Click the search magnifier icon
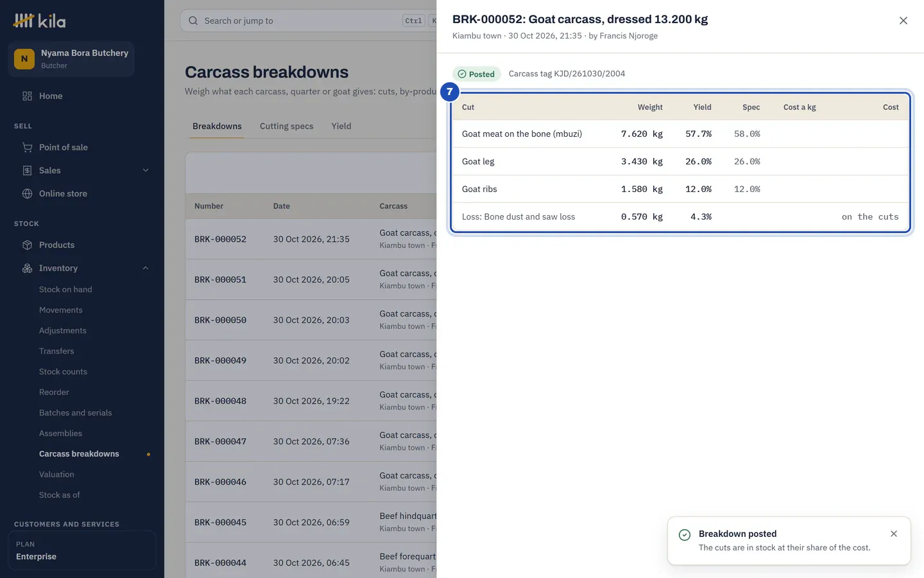924x578 pixels. point(193,21)
